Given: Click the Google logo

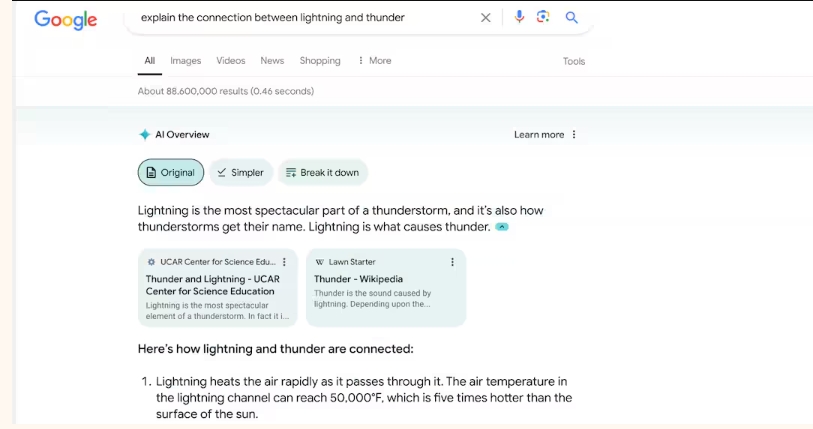Looking at the screenshot, I should pos(65,19).
